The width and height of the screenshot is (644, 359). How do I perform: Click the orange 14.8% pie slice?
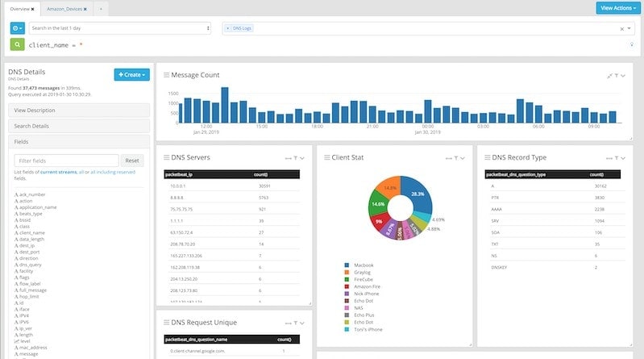[389, 187]
